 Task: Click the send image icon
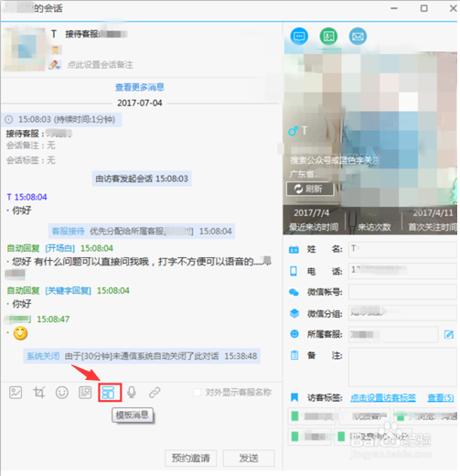[x=16, y=393]
